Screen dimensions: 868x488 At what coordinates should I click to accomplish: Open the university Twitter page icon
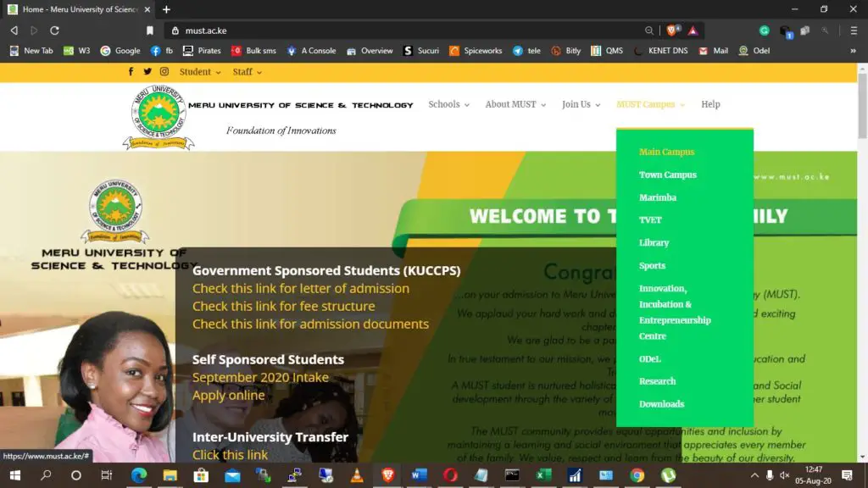[147, 71]
